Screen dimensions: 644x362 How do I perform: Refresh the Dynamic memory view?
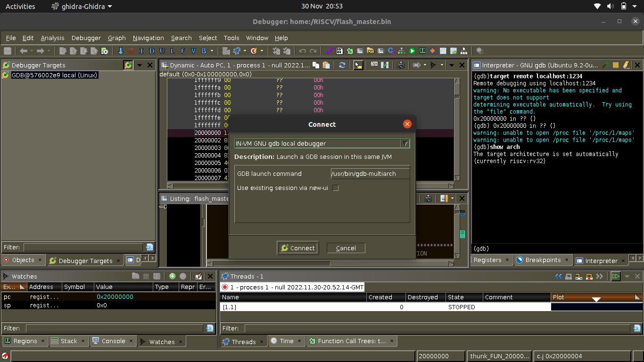(342, 65)
